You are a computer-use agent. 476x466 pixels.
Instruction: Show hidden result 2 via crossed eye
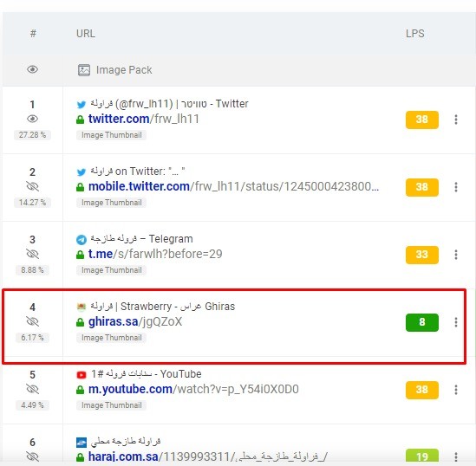[x=32, y=186]
